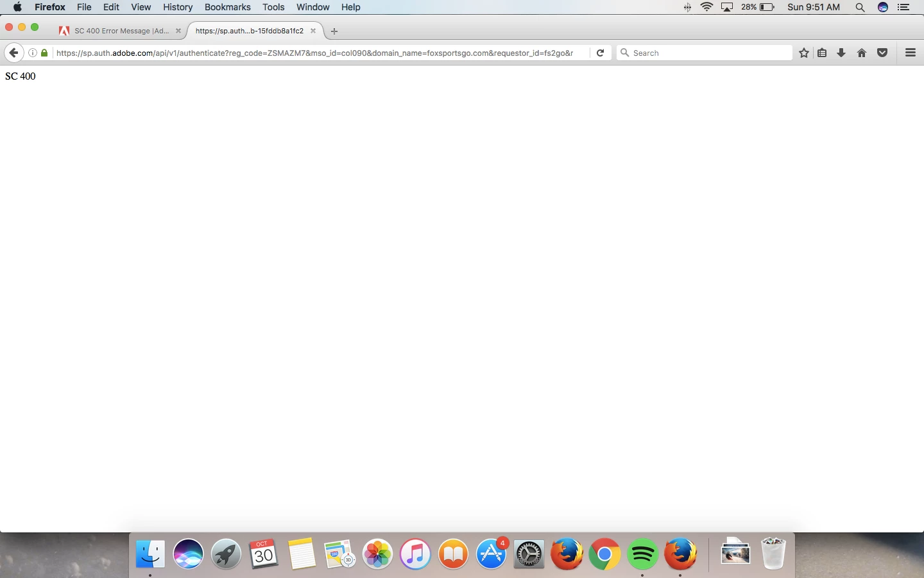This screenshot has height=578, width=924.
Task: Open the Window menu
Action: click(312, 7)
